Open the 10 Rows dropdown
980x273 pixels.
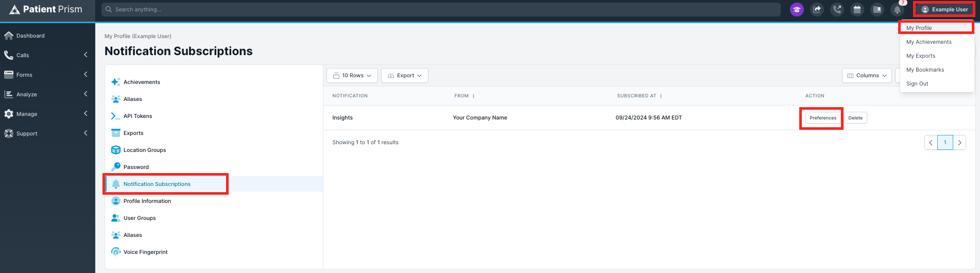pos(352,75)
